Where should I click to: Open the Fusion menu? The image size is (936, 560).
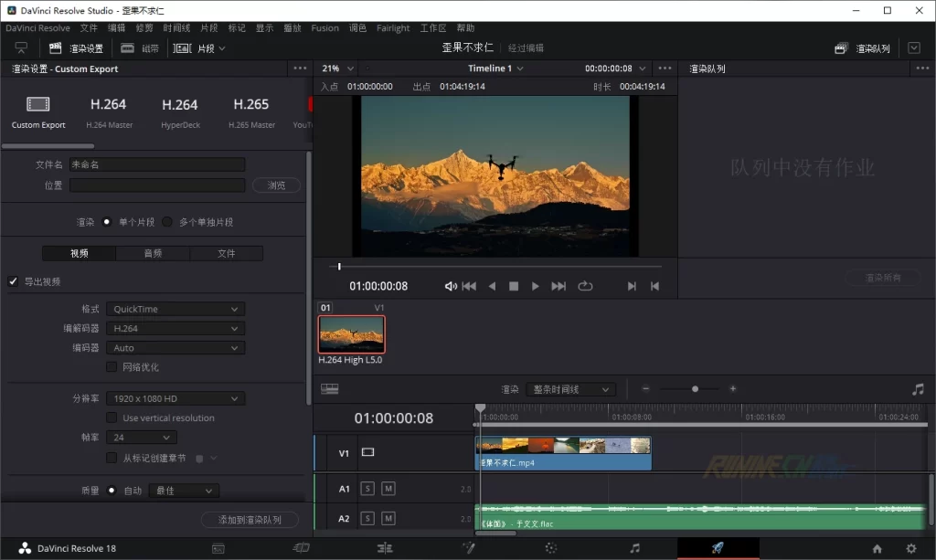tap(324, 28)
